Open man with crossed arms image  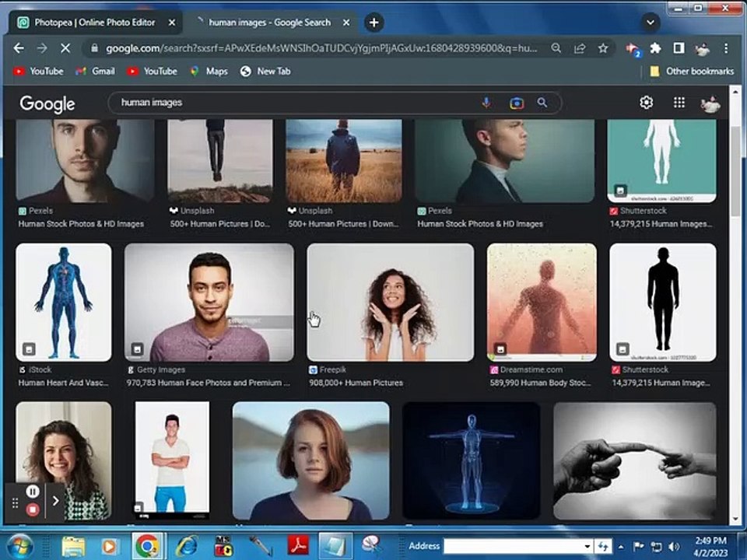pyautogui.click(x=172, y=460)
